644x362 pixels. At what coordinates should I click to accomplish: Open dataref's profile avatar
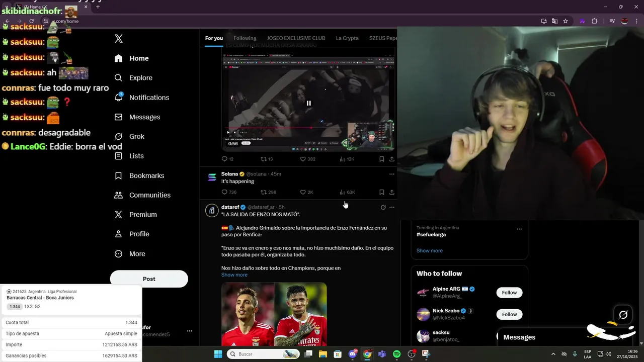[x=212, y=211]
